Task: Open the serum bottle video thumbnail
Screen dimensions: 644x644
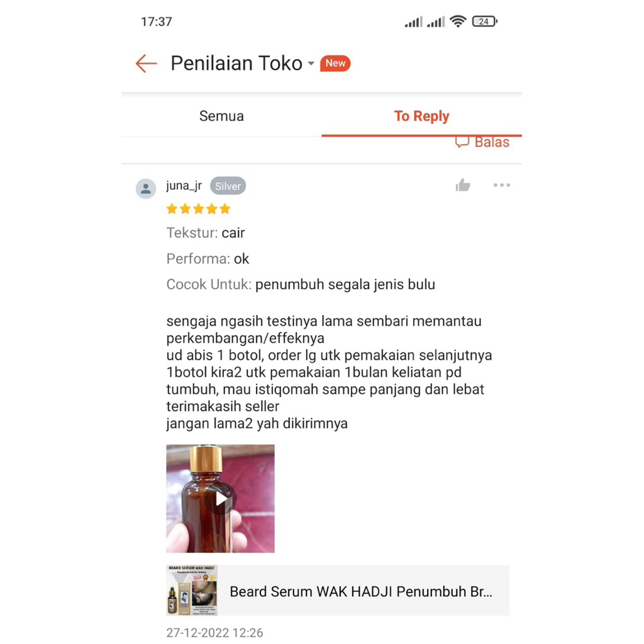Action: (221, 499)
